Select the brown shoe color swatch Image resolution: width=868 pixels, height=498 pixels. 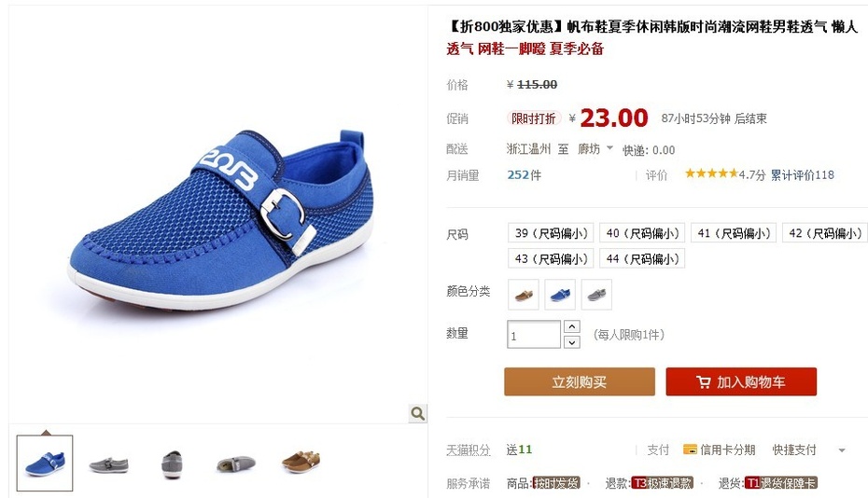[x=524, y=295]
